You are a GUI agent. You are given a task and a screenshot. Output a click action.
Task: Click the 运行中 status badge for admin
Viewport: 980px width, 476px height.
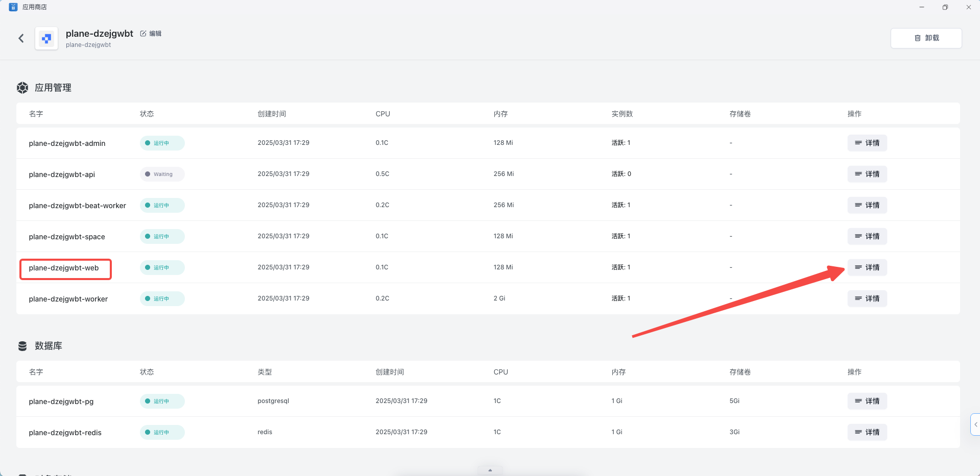pos(162,143)
